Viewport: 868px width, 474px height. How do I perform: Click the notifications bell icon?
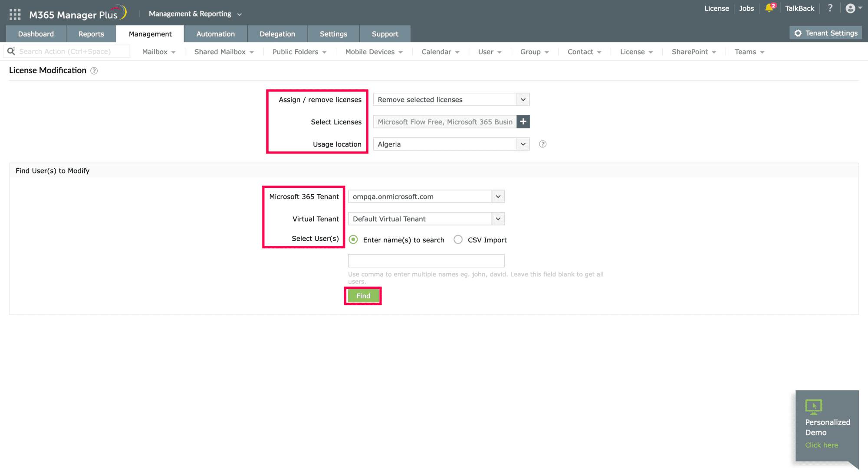click(x=768, y=8)
